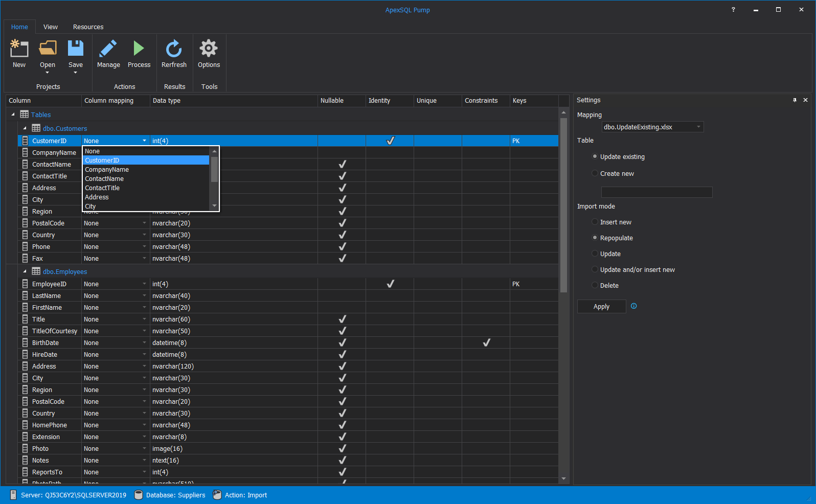Select ContactName in the mapping list

[x=146, y=179]
